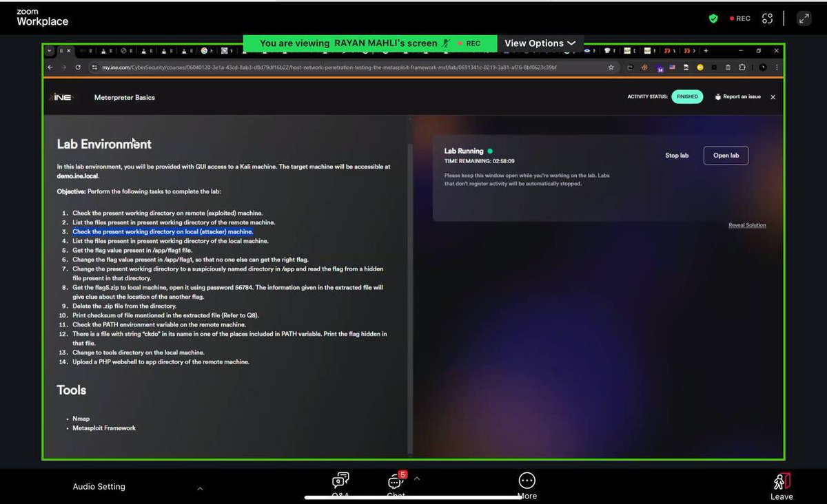Viewport: 827px width, 504px height.
Task: Click the TIME REMAINING countdown
Action: [x=479, y=160]
